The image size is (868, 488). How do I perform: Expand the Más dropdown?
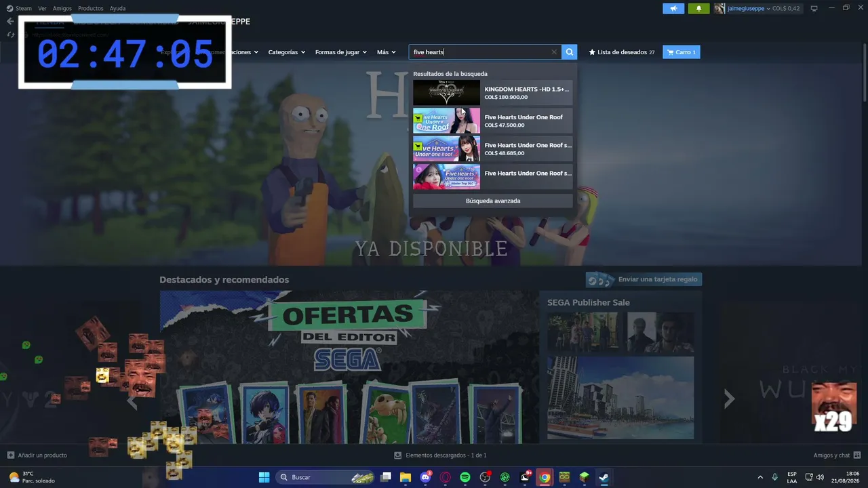[x=387, y=52]
